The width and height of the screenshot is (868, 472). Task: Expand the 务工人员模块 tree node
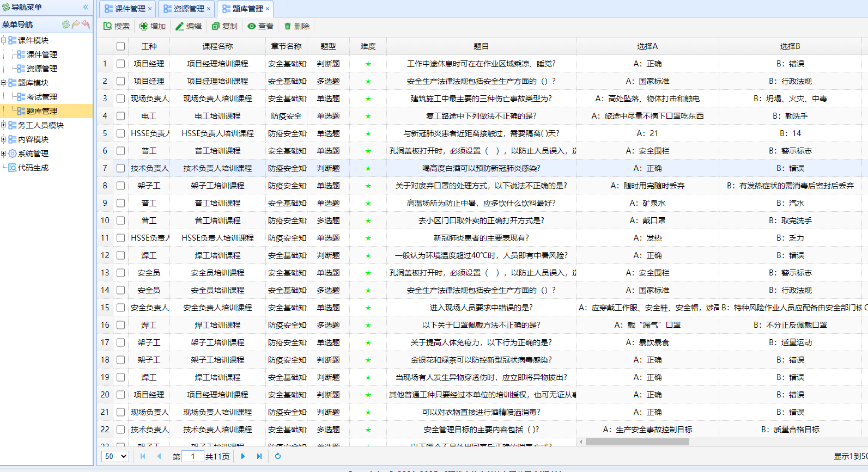pyautogui.click(x=4, y=125)
